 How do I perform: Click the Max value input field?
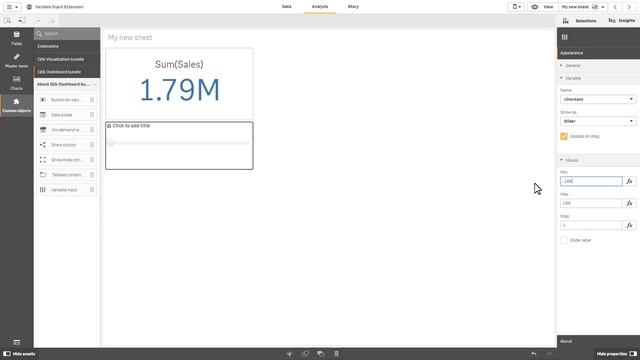click(x=591, y=203)
